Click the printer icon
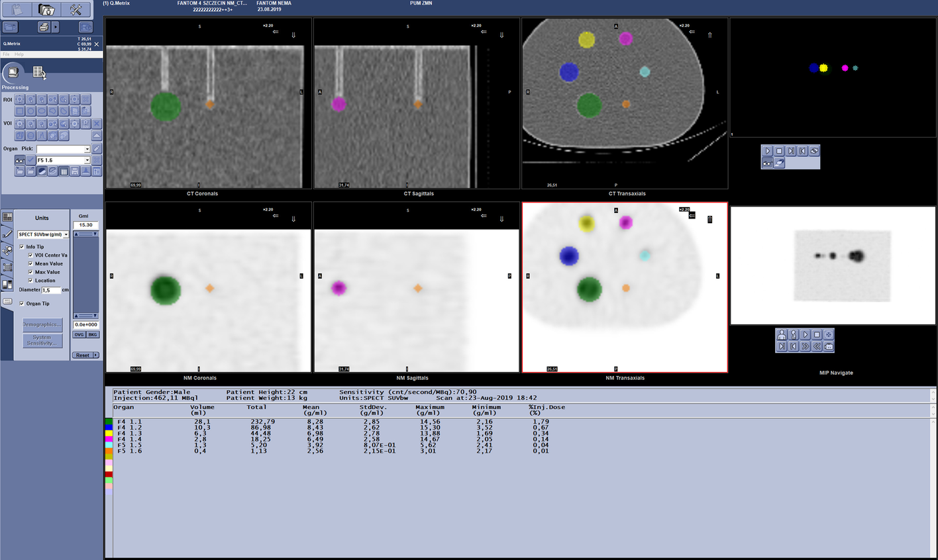 pyautogui.click(x=44, y=27)
